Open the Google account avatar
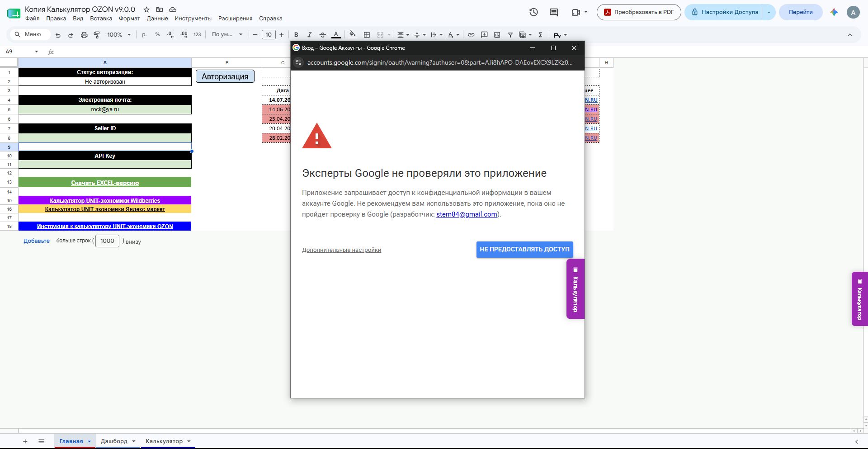 pyautogui.click(x=853, y=12)
